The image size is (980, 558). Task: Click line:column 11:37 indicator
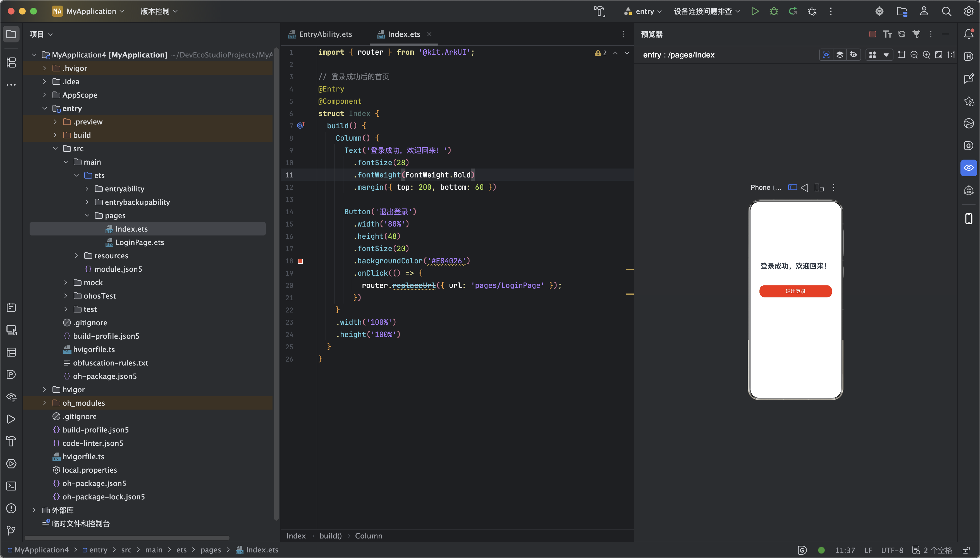click(x=845, y=550)
